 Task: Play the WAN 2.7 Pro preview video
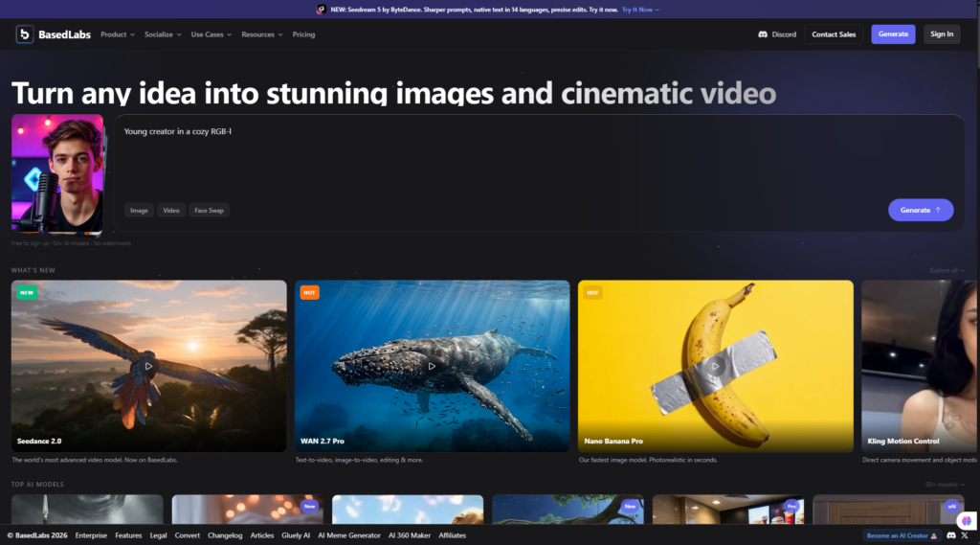432,366
